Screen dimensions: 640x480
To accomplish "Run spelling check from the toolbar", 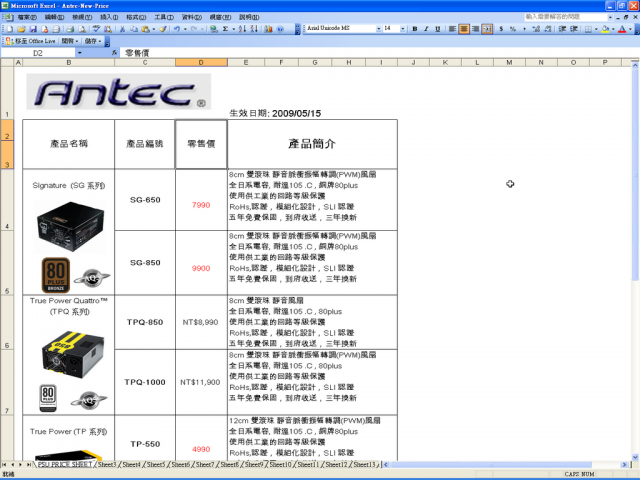I will tap(96, 29).
